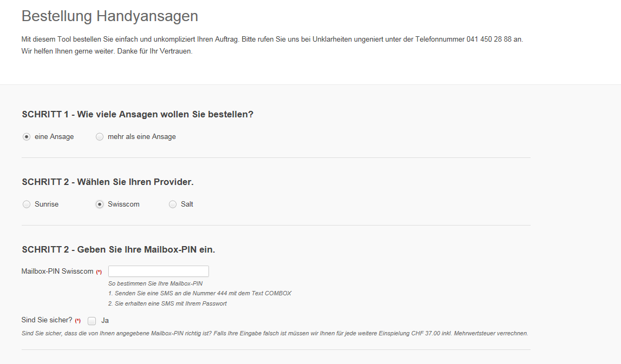Image resolution: width=621 pixels, height=364 pixels.
Task: Select the "eine Ansage" radio button
Action: pyautogui.click(x=27, y=137)
